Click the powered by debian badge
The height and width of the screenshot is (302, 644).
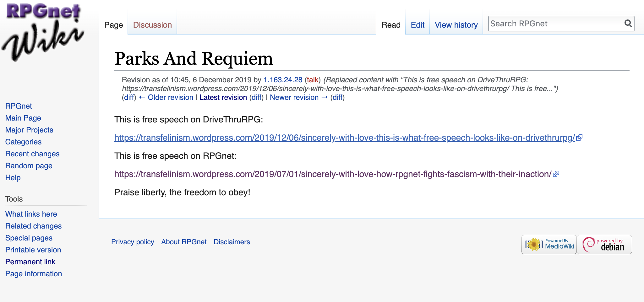604,244
